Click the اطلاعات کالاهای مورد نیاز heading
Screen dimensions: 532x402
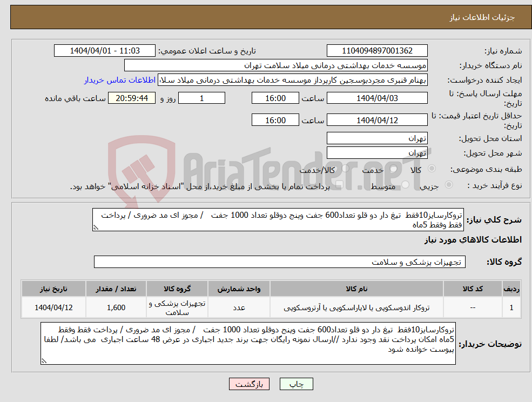pyautogui.click(x=473, y=240)
